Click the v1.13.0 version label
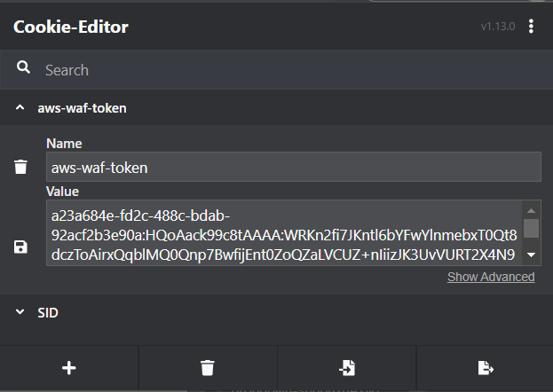Viewport: 553px width, 392px height. [498, 27]
